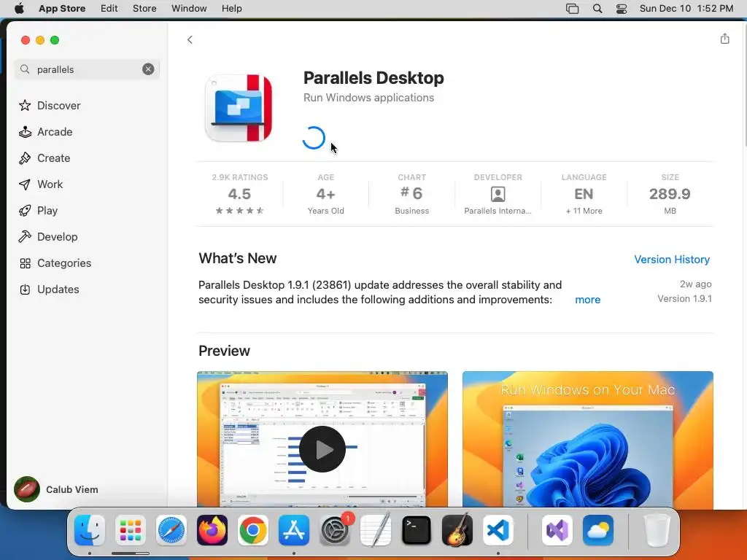This screenshot has width=747, height=560.
Task: Open the Trash in the Dock
Action: [x=657, y=530]
